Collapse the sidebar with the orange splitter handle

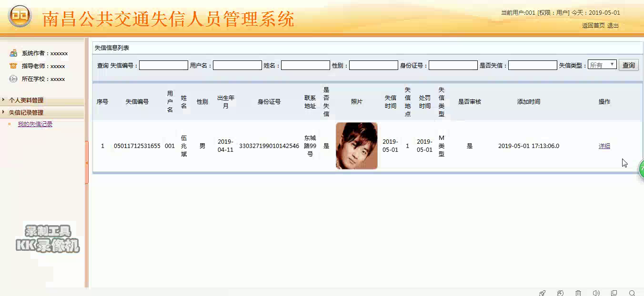tap(87, 162)
